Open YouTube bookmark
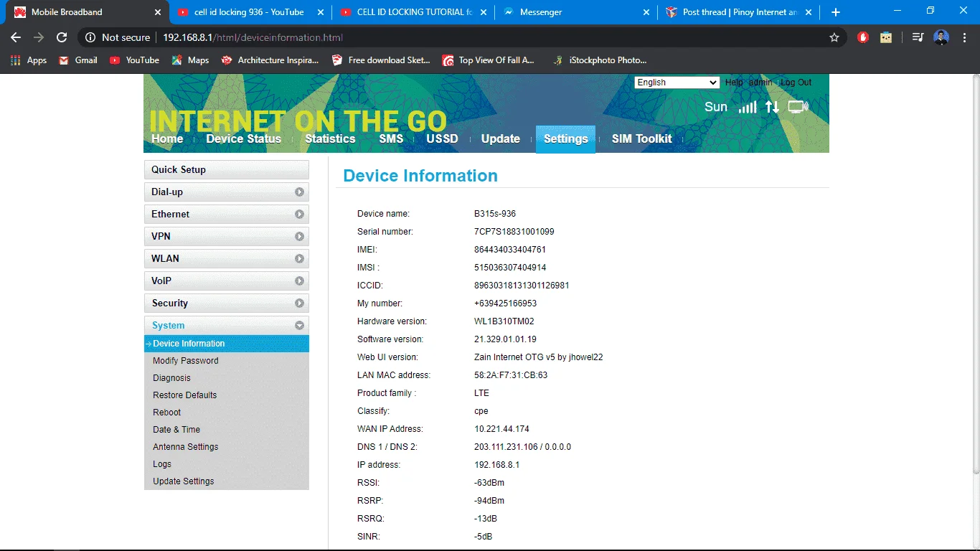This screenshot has height=551, width=980. coord(134,60)
